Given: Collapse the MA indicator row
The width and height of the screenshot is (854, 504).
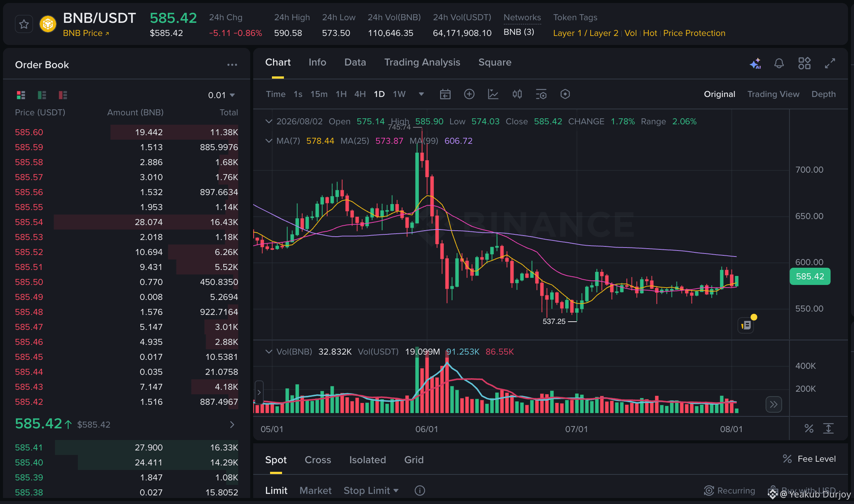Looking at the screenshot, I should point(269,141).
